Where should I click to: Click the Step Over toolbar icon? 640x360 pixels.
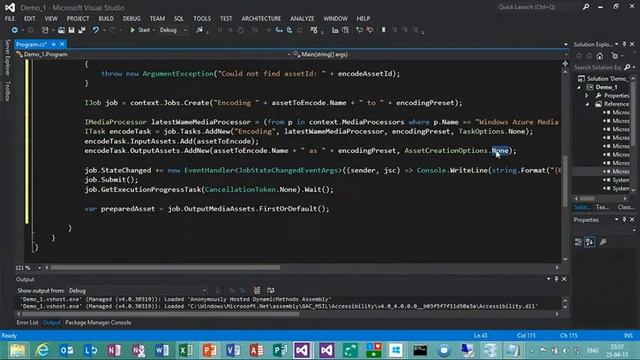click(289, 30)
